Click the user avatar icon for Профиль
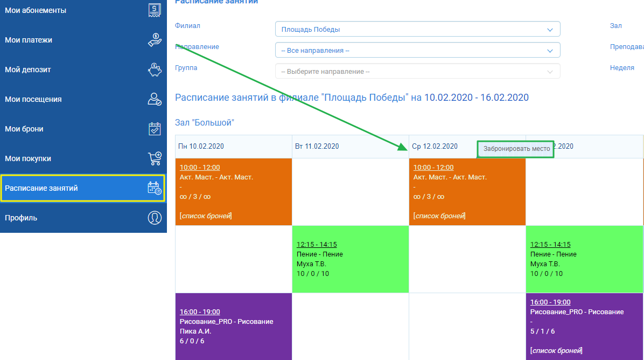The height and width of the screenshot is (360, 644). click(x=155, y=218)
